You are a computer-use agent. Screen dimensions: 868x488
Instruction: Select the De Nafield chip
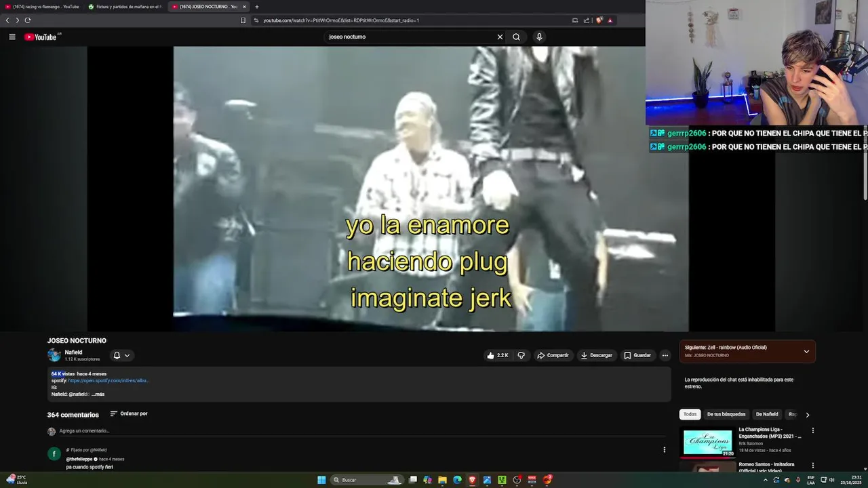click(x=767, y=414)
